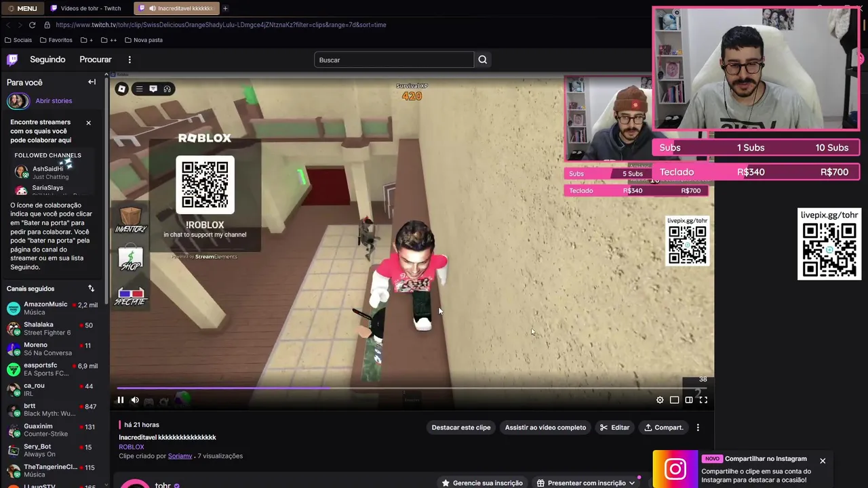Open clip creator Soriamy's profile
Screen dimensions: 868x488
(x=180, y=456)
